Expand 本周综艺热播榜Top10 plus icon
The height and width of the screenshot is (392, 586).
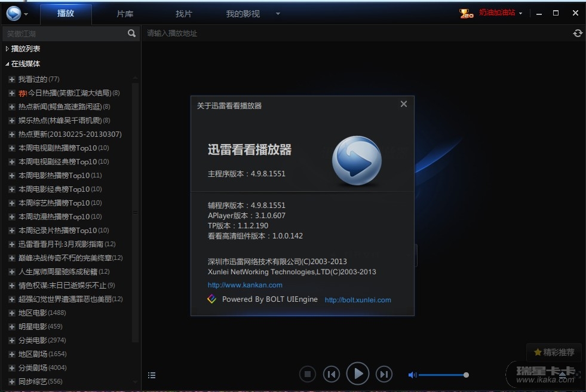[11, 203]
